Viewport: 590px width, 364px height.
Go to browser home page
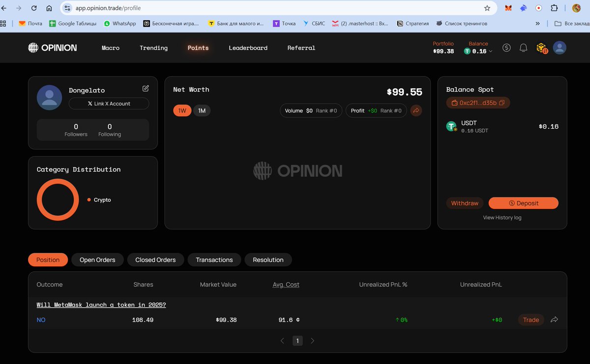point(49,8)
